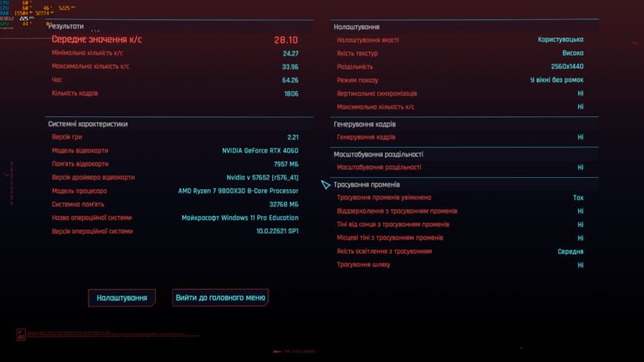
Task: Click the Масштабування роздільності section header
Action: 378,155
